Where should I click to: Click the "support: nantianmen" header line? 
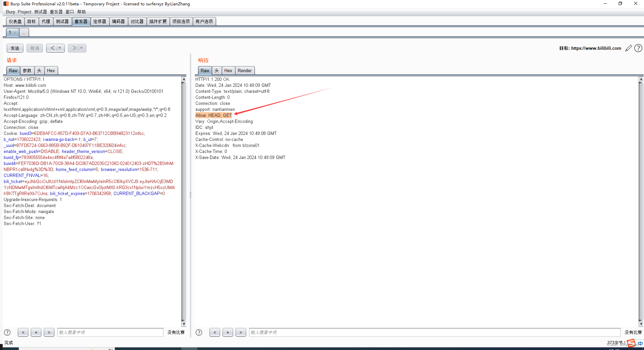coord(215,109)
